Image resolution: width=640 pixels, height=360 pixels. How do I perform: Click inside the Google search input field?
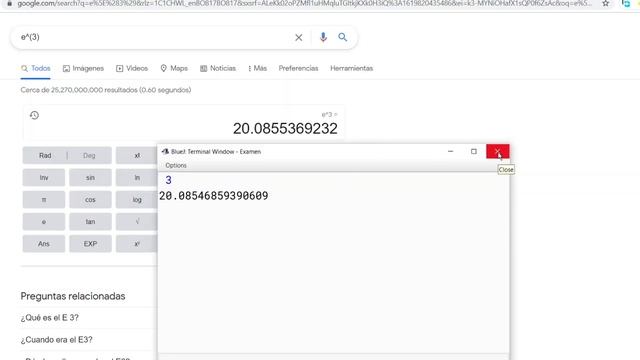pyautogui.click(x=155, y=37)
